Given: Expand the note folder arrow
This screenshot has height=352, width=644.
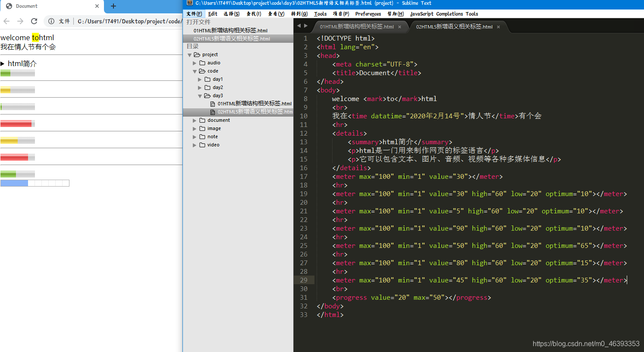Looking at the screenshot, I should point(195,137).
